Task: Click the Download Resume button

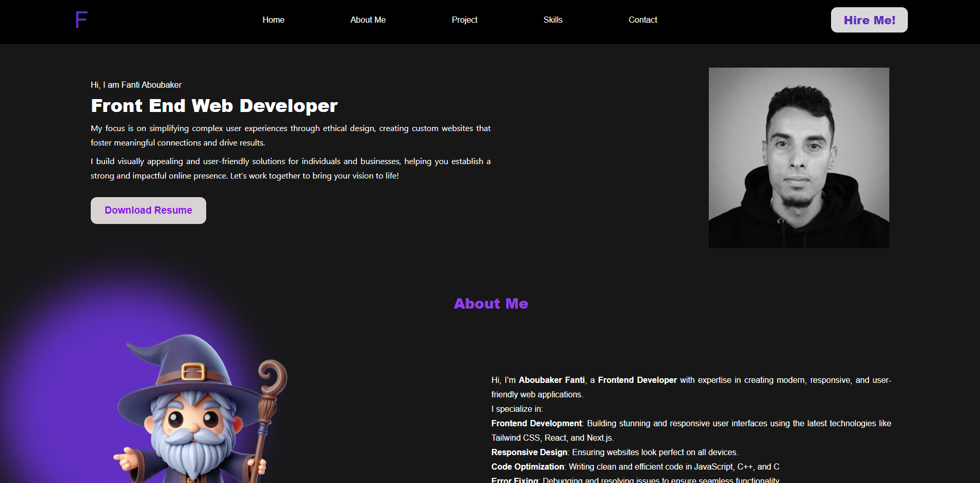Action: coord(148,211)
